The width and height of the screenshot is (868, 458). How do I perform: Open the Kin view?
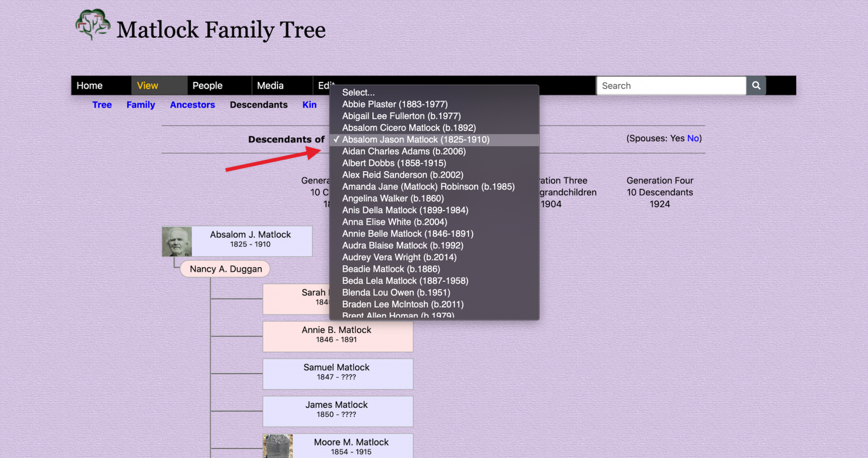click(309, 104)
